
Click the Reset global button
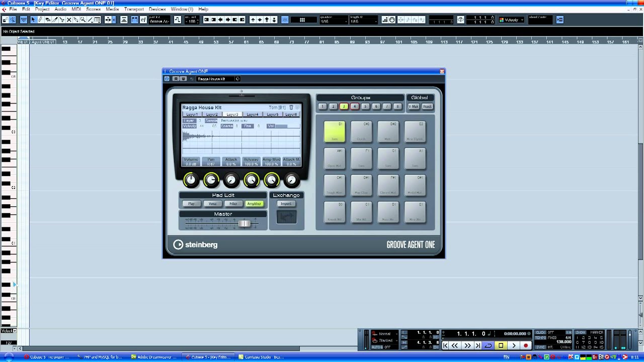coord(427,107)
